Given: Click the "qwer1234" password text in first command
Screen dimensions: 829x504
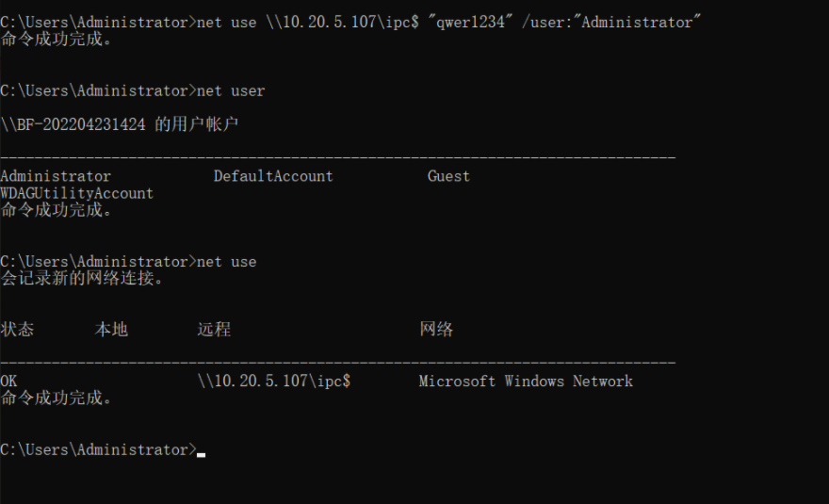Looking at the screenshot, I should [470, 23].
